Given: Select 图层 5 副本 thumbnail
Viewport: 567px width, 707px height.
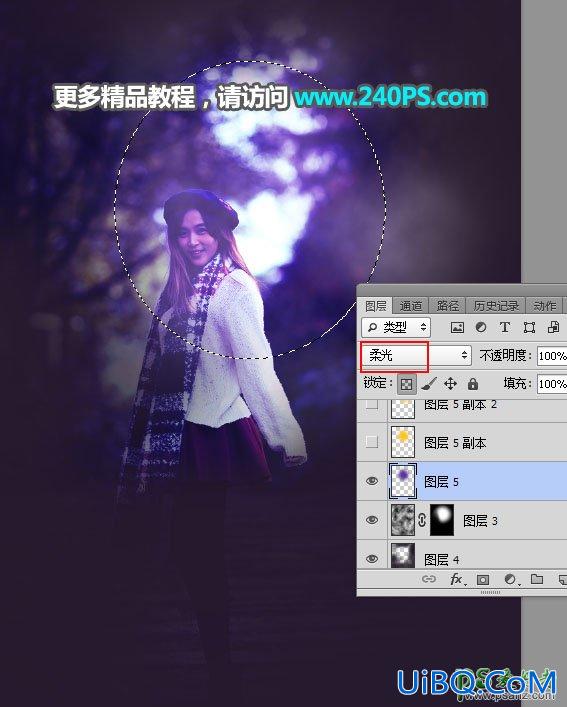Looking at the screenshot, I should click(402, 442).
